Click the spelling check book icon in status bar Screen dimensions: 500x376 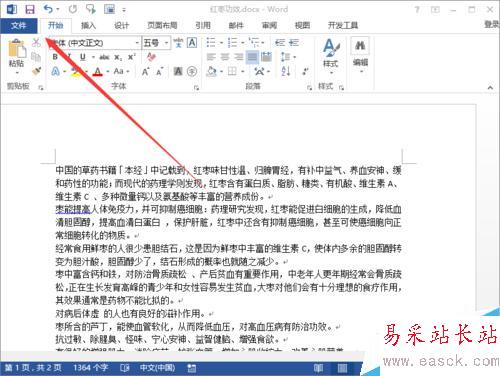click(x=125, y=368)
